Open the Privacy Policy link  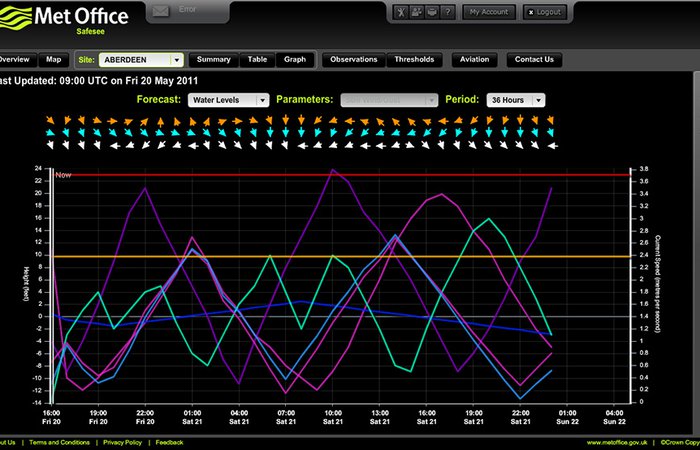(122, 442)
